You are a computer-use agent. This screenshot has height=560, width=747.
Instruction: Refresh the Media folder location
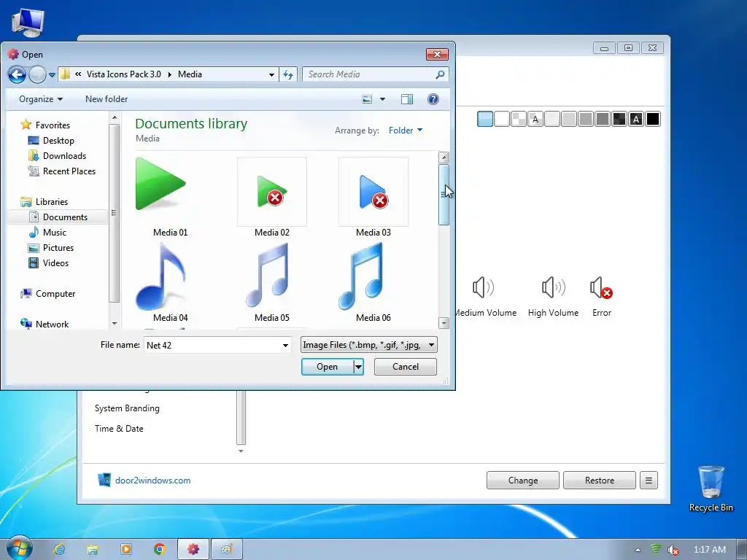288,75
